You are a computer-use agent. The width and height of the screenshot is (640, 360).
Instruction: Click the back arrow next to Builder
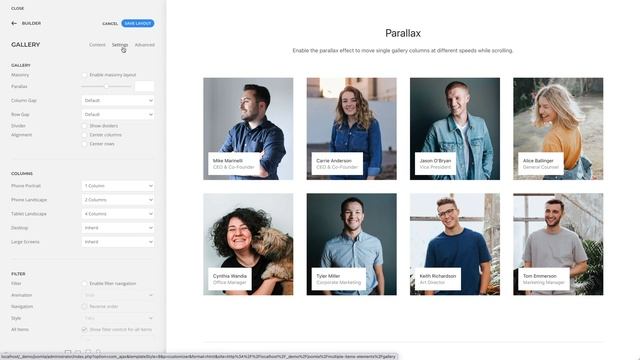pos(14,23)
